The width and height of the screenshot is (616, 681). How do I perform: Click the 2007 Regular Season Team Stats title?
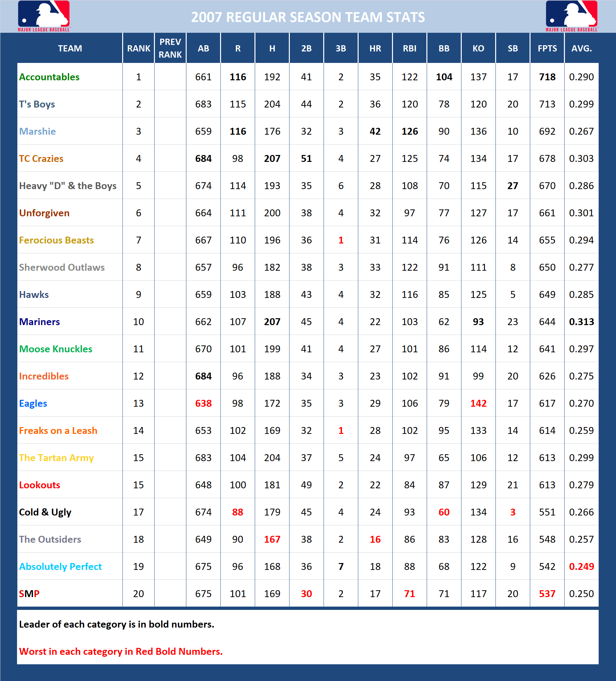pyautogui.click(x=308, y=16)
